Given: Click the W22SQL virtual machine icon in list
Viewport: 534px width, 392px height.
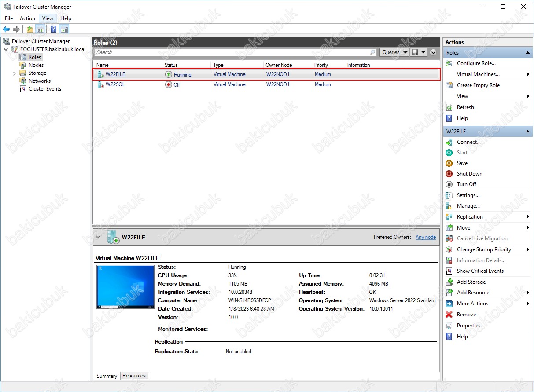Looking at the screenshot, I should click(x=100, y=84).
